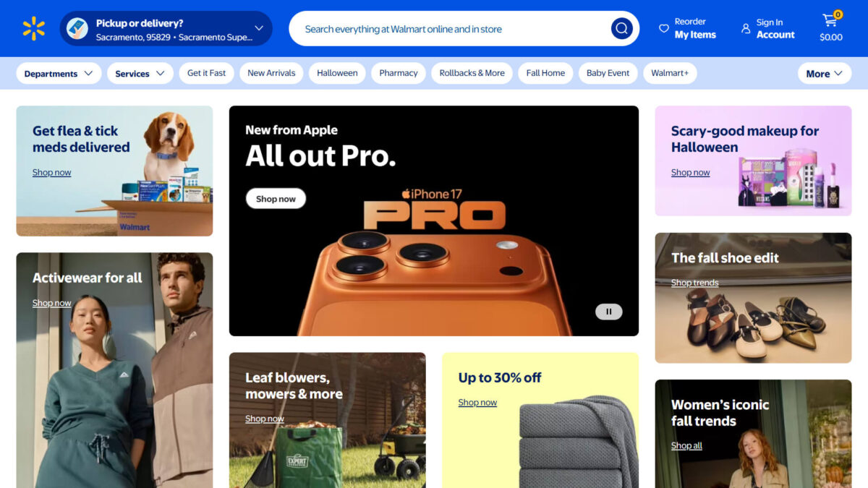Image resolution: width=868 pixels, height=488 pixels.
Task: Follow Shop trends link on fall shoe edit
Action: pos(694,283)
